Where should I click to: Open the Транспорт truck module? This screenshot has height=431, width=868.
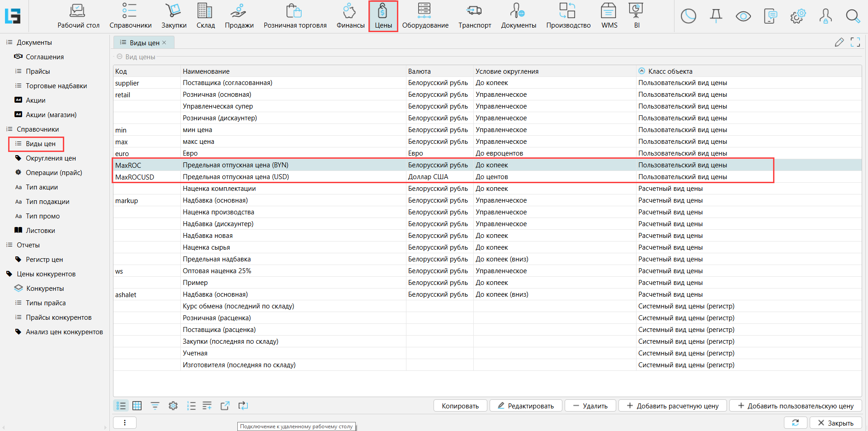(474, 16)
